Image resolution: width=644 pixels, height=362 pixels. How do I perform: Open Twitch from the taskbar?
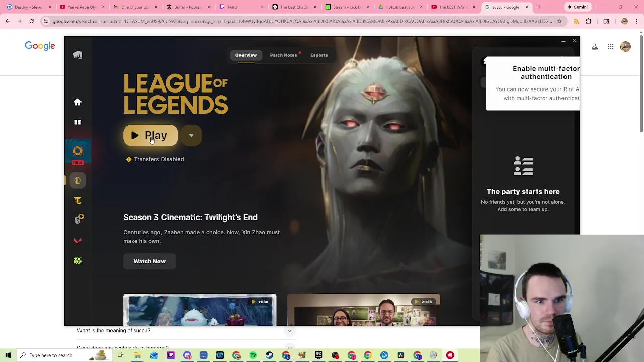[x=171, y=355]
